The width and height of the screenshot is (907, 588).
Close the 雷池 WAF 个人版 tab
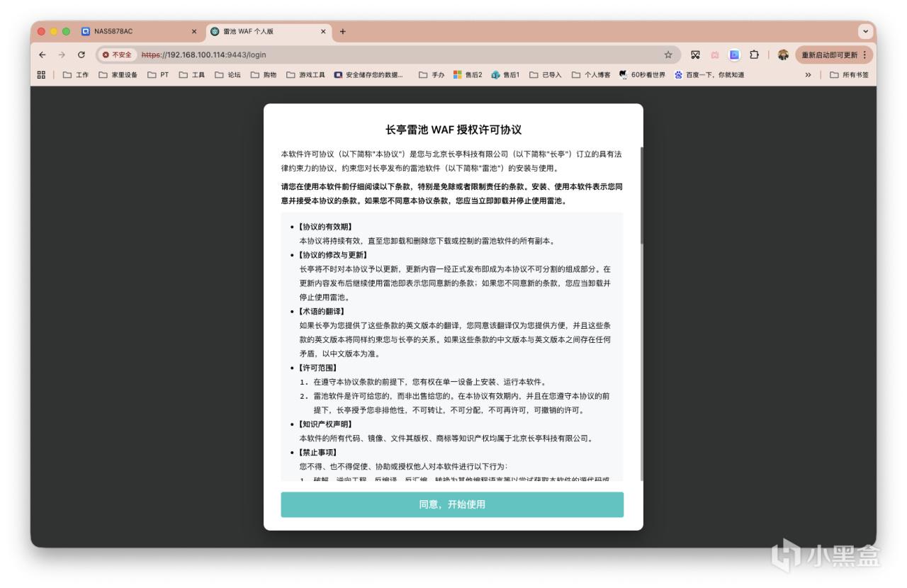[x=323, y=31]
